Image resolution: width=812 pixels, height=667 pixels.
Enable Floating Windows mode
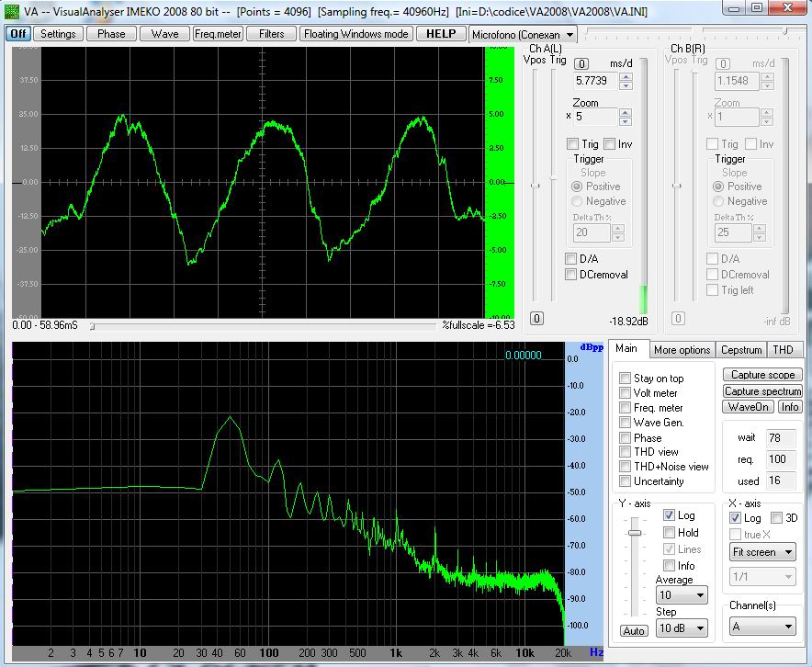(355, 33)
